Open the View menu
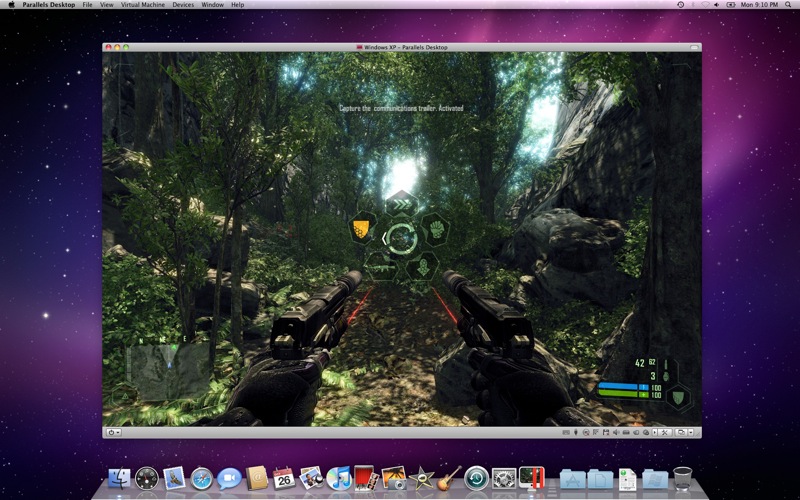Screen dimensions: 800x500 (x=107, y=5)
